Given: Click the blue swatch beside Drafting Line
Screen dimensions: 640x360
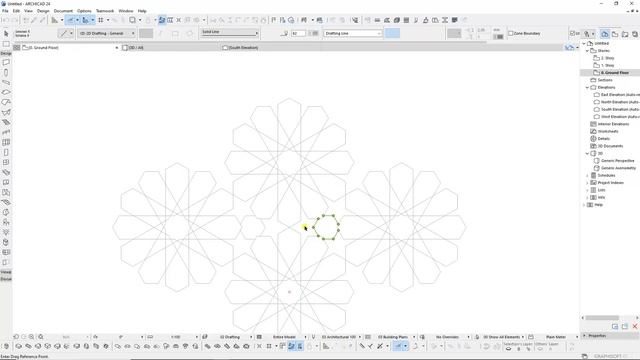Looking at the screenshot, I should click(x=392, y=33).
